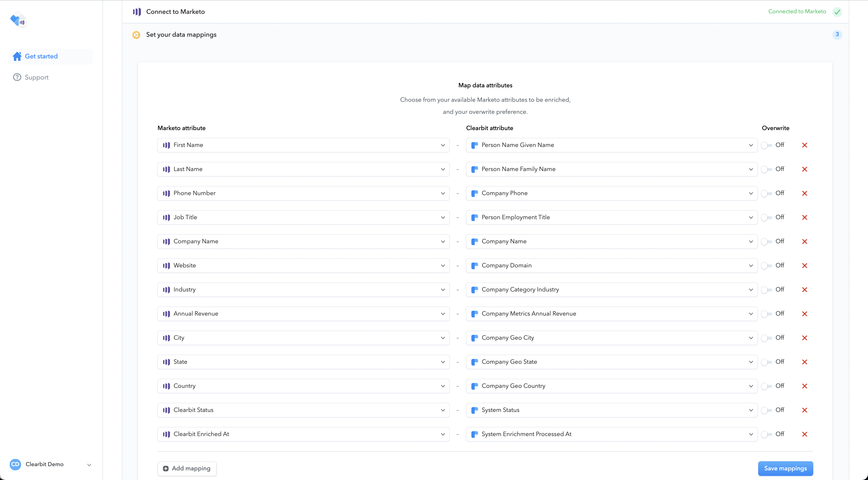The height and width of the screenshot is (480, 868).
Task: Collapse the Connect to Marketo section
Action: pyautogui.click(x=485, y=12)
